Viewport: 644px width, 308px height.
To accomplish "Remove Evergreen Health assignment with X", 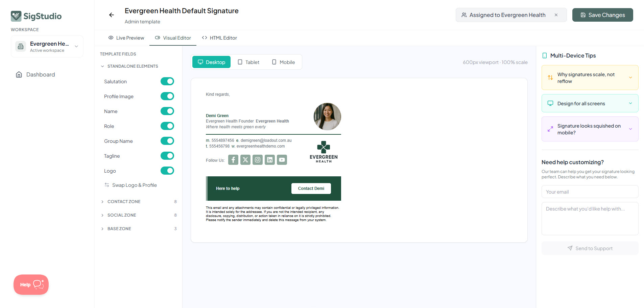I will coord(556,15).
